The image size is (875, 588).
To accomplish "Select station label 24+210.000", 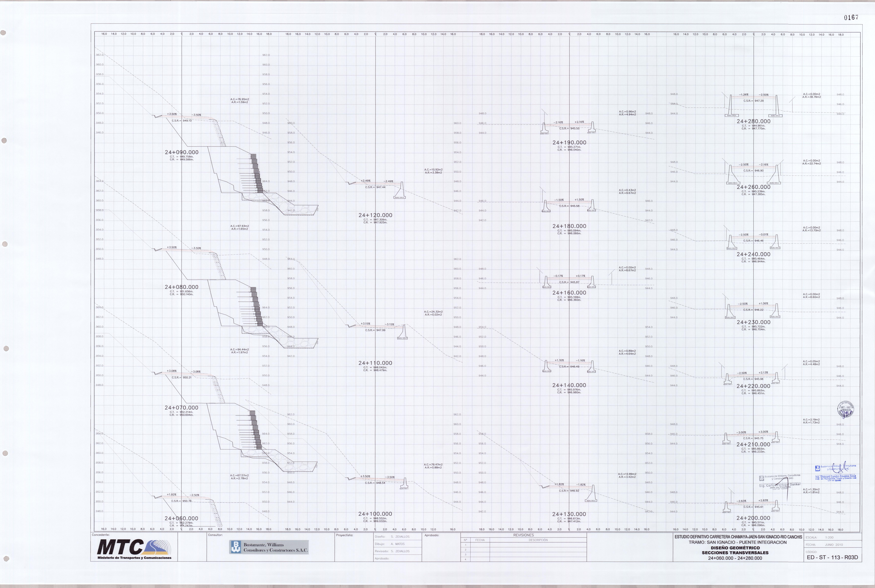I will 753,444.
